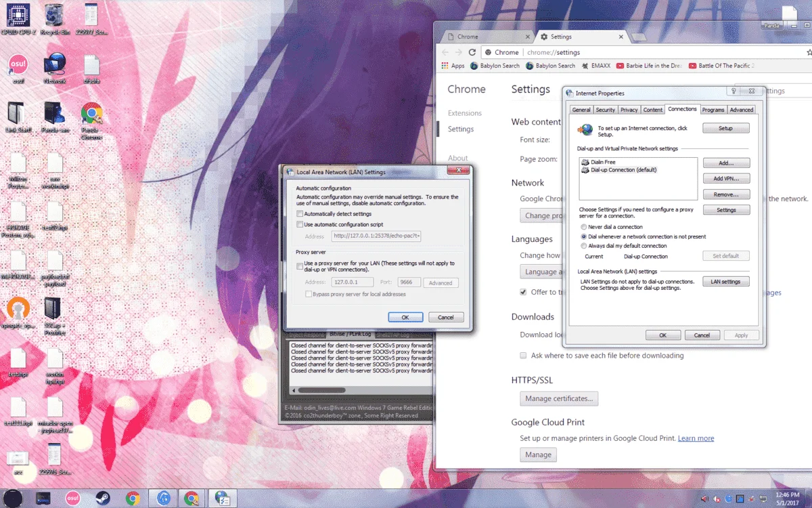The width and height of the screenshot is (812, 508).
Task: Enable Use a proxy server for LAN
Action: point(300,266)
